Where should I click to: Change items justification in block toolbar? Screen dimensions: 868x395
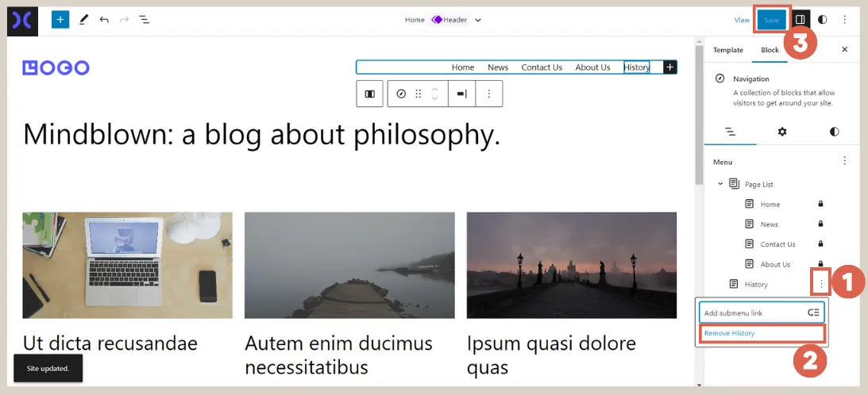tap(461, 94)
